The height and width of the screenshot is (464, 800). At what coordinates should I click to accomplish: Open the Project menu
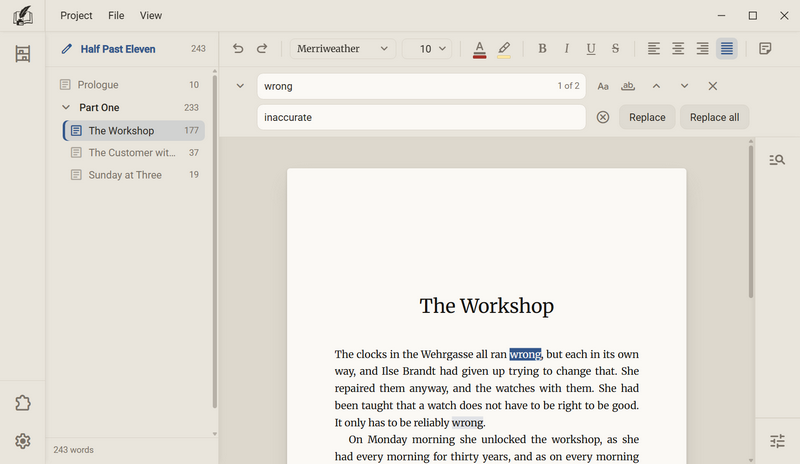click(x=76, y=15)
